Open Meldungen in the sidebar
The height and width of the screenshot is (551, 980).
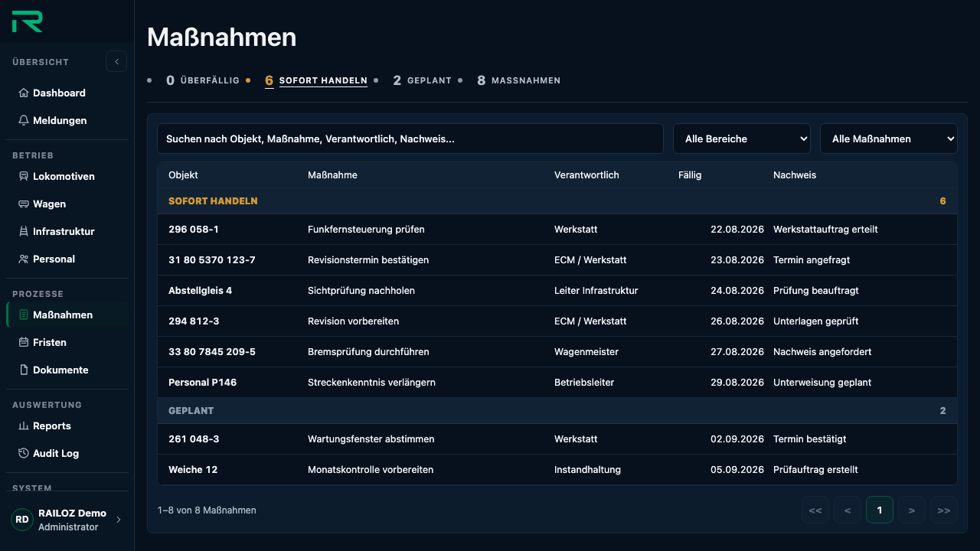tap(67, 120)
